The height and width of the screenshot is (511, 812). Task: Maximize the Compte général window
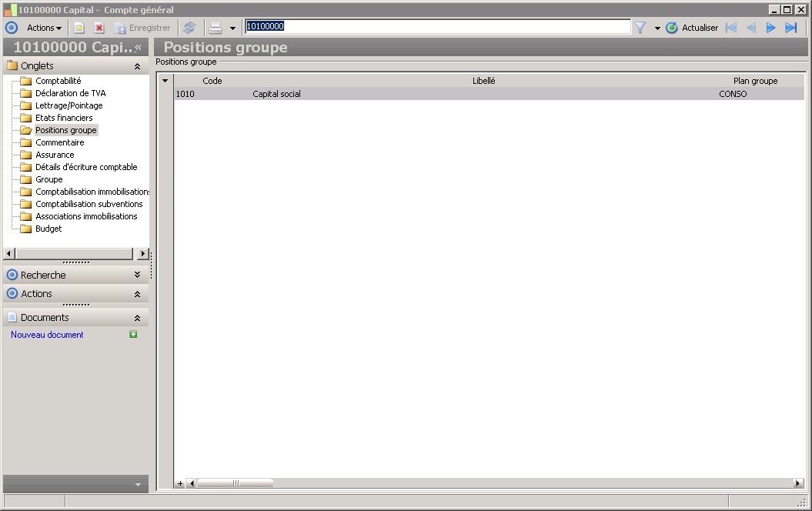[x=787, y=10]
